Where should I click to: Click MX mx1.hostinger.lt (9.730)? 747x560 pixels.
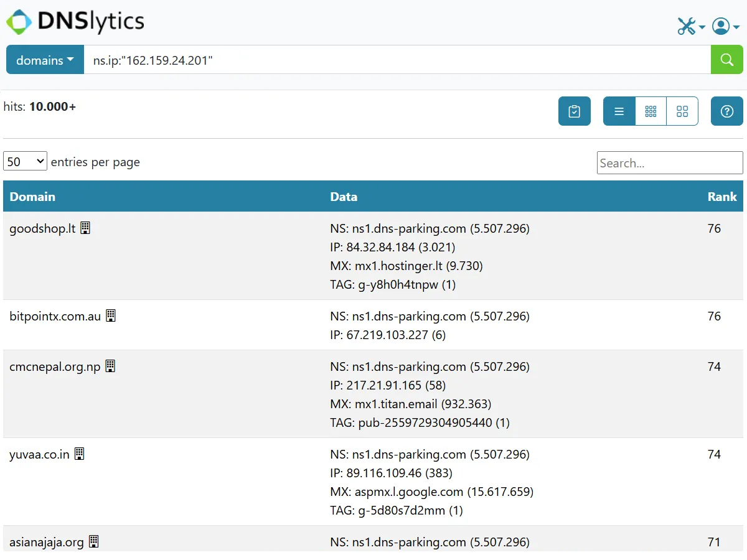click(x=406, y=266)
